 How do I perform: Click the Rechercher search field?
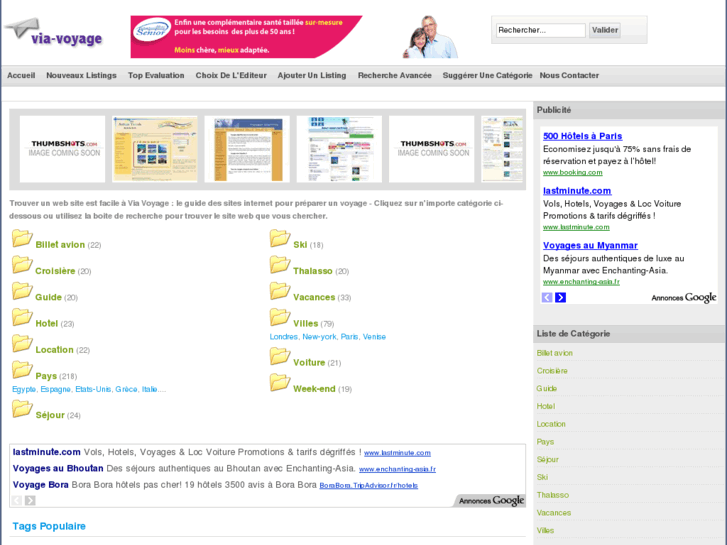point(541,30)
